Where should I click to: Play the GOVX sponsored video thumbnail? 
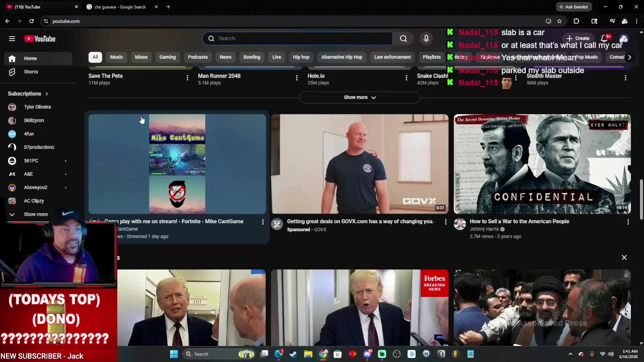click(x=360, y=164)
